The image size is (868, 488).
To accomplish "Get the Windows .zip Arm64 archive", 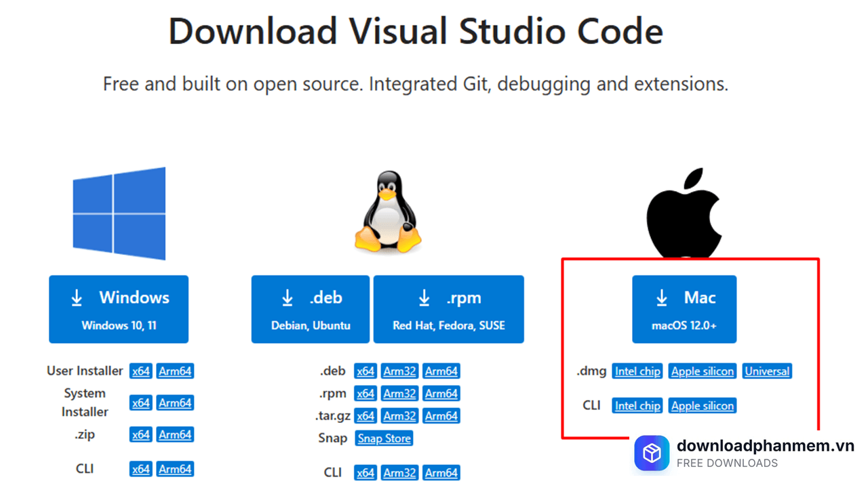I will 175,434.
